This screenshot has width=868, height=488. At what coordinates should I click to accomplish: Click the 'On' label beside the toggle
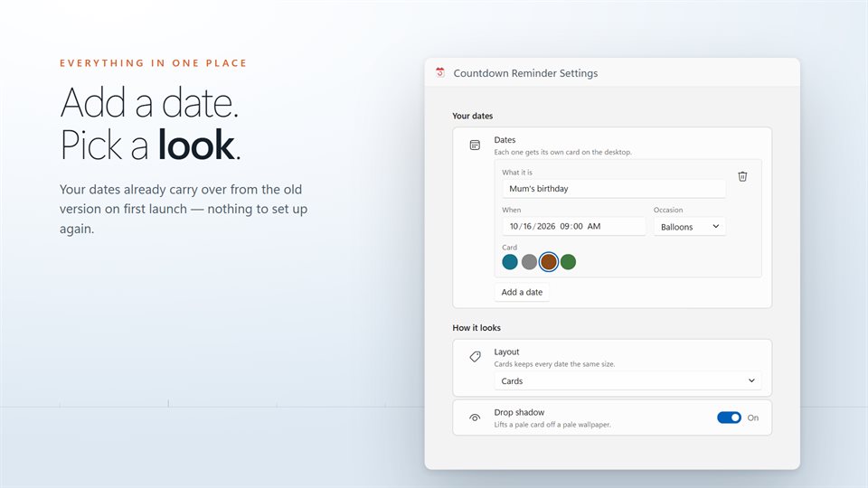coord(753,418)
